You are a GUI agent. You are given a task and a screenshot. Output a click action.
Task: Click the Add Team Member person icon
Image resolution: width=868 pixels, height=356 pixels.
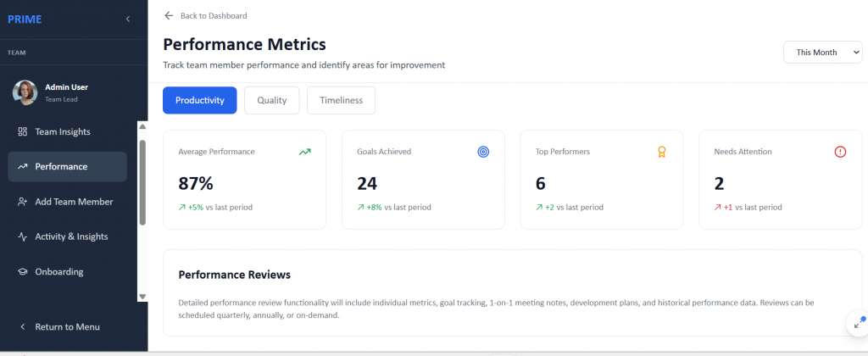point(23,202)
